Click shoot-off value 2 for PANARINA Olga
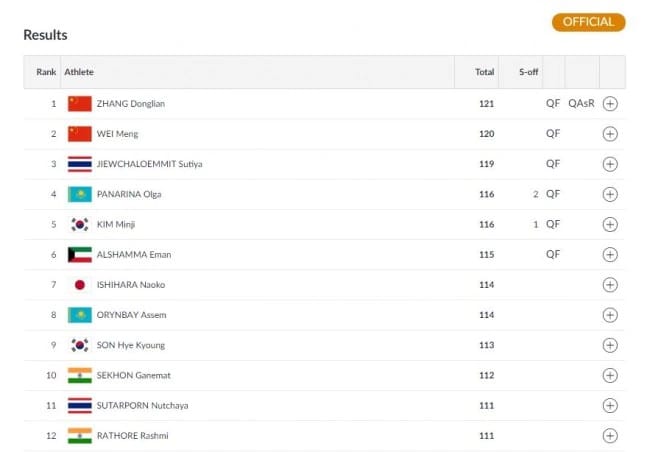Screen dimensions: 647x452 tap(536, 194)
